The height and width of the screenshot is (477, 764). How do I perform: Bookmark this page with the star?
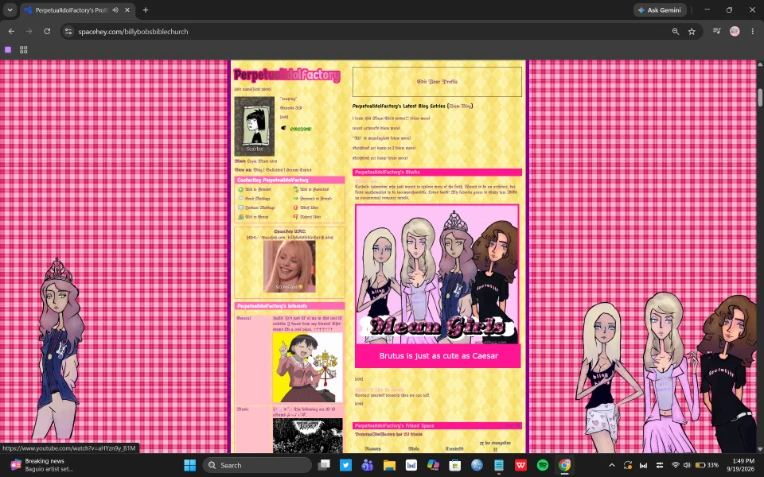(x=691, y=31)
